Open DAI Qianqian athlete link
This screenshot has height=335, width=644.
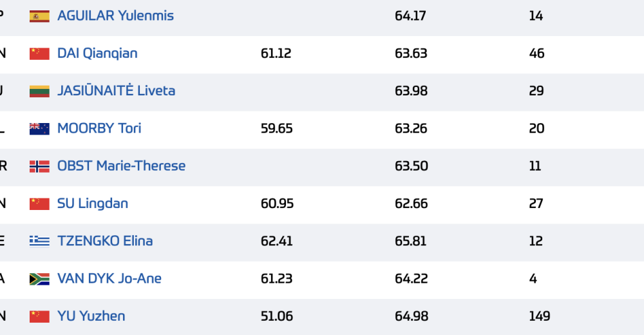(x=97, y=53)
